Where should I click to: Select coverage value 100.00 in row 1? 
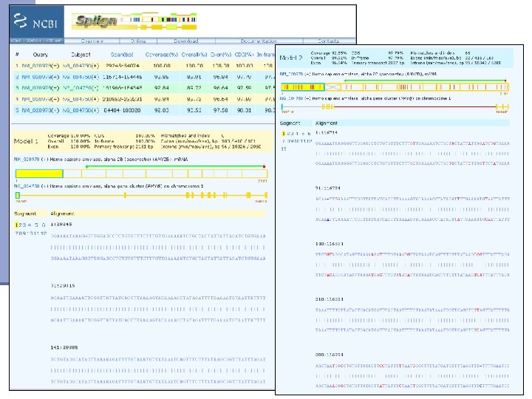(162, 66)
